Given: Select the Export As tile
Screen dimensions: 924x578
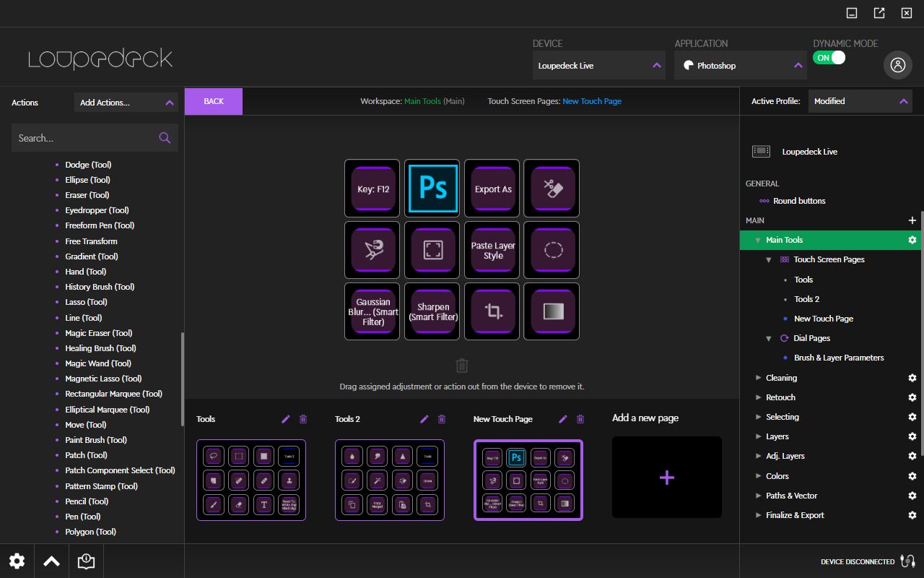Looking at the screenshot, I should 492,189.
